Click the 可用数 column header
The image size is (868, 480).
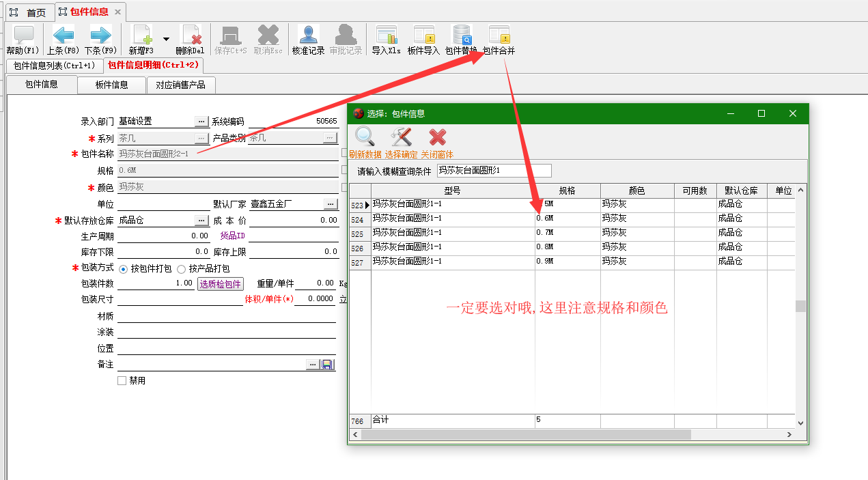695,191
